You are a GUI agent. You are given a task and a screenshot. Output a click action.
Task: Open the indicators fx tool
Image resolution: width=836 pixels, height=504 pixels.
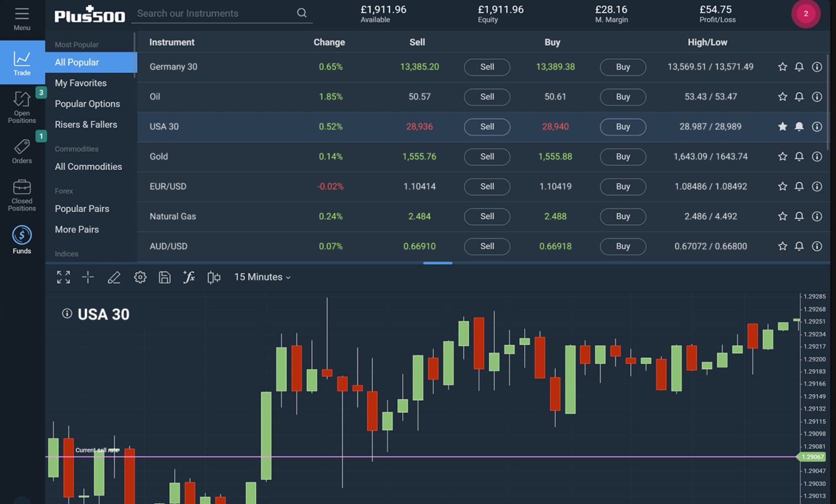(x=189, y=277)
